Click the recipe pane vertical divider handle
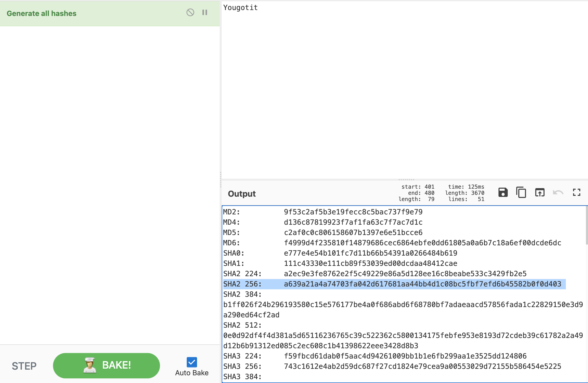The image size is (588, 383). (220, 179)
